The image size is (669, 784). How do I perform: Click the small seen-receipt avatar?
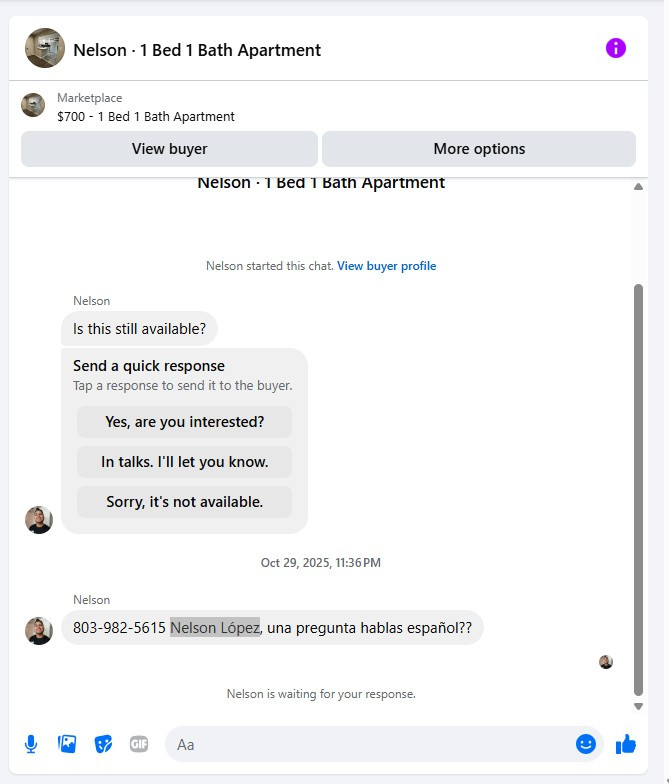click(x=605, y=662)
